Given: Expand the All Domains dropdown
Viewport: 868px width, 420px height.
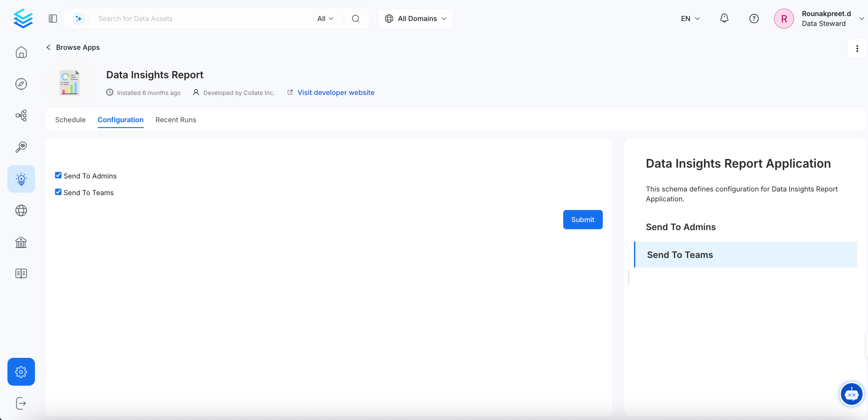Looking at the screenshot, I should (x=416, y=19).
